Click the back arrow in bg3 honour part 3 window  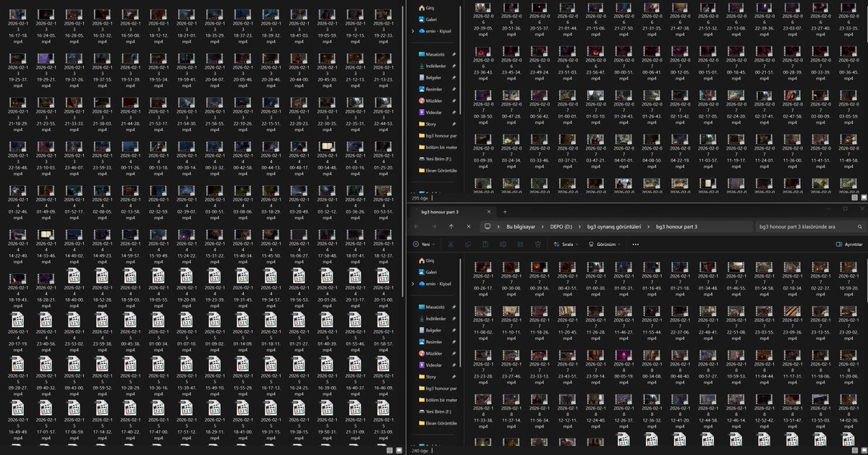(417, 226)
